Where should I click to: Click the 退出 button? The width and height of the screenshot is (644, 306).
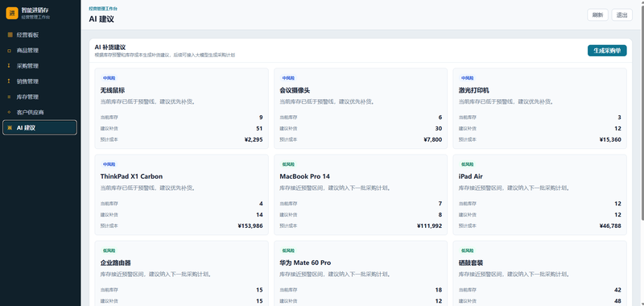[621, 14]
